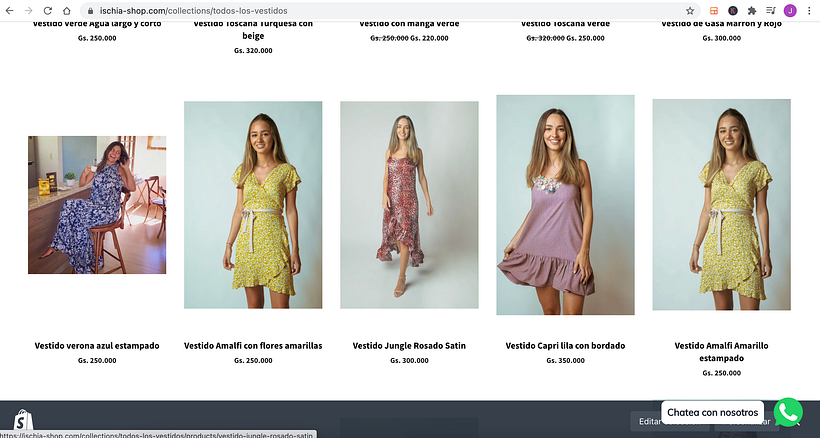Open the Chrome extensions puzzle icon
Viewport: 820px width, 438px height.
751,10
